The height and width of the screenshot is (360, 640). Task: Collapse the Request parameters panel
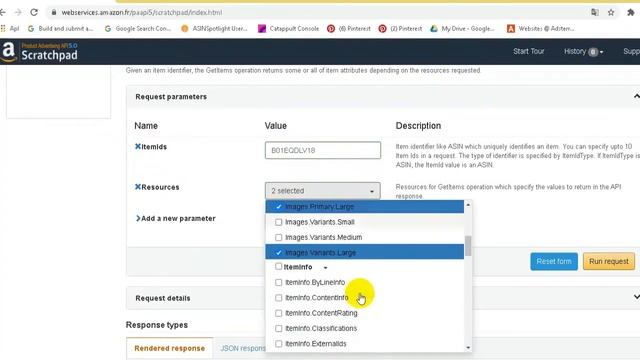636,96
